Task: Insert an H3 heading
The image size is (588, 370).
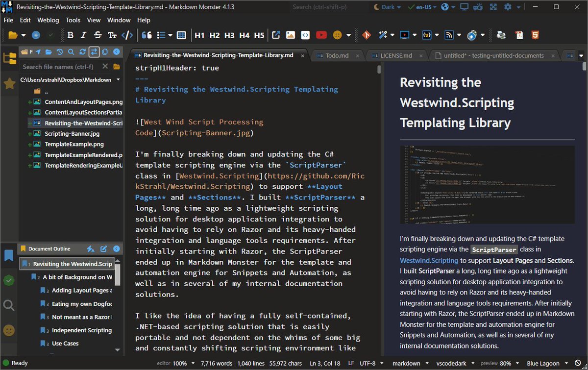Action: click(x=229, y=35)
